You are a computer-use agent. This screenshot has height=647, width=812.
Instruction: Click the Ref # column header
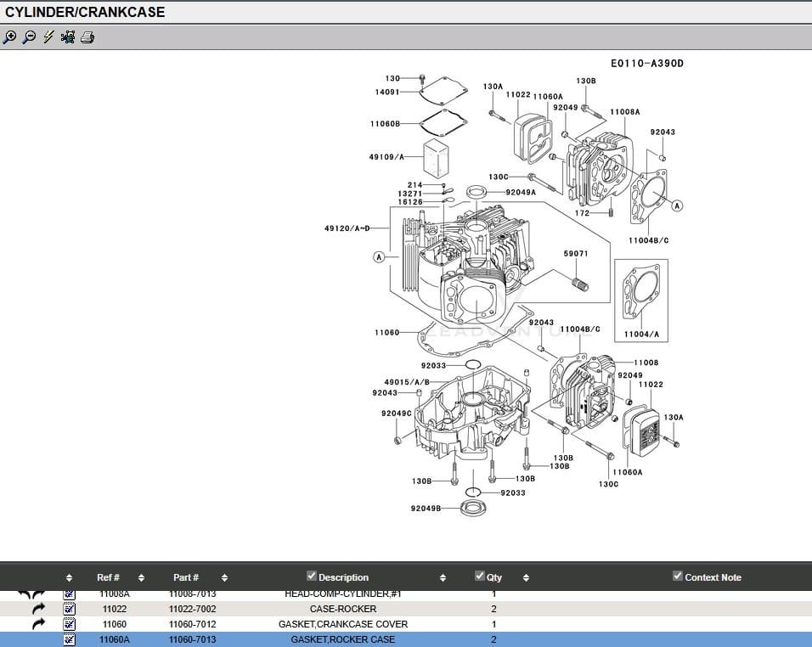coord(108,577)
